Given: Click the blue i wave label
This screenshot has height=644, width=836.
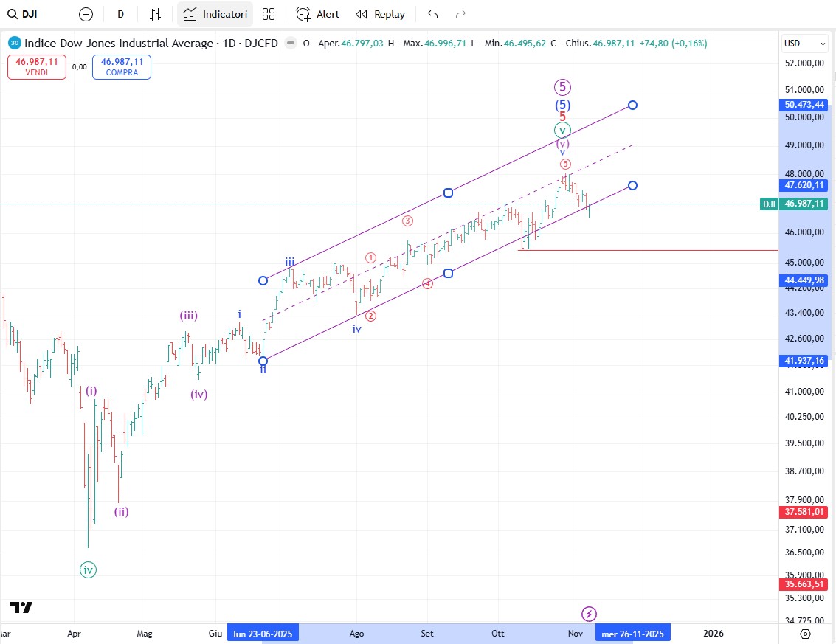Looking at the screenshot, I should [239, 314].
